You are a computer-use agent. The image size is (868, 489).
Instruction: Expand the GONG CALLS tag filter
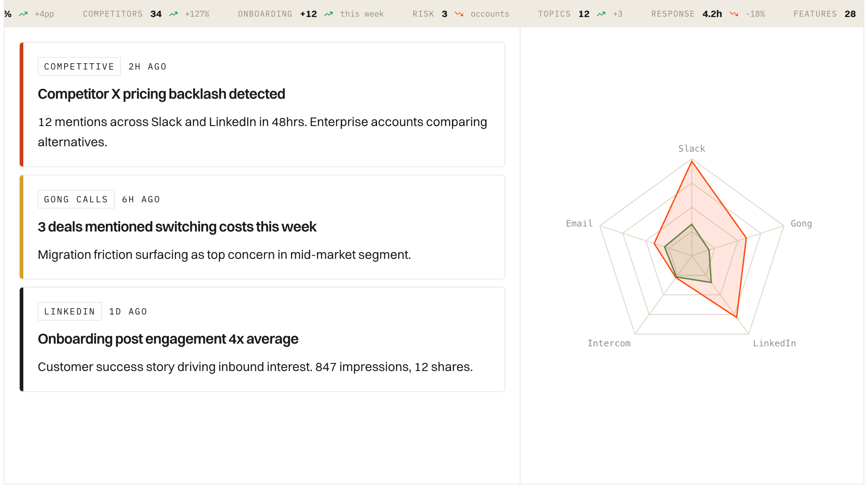[x=76, y=199]
